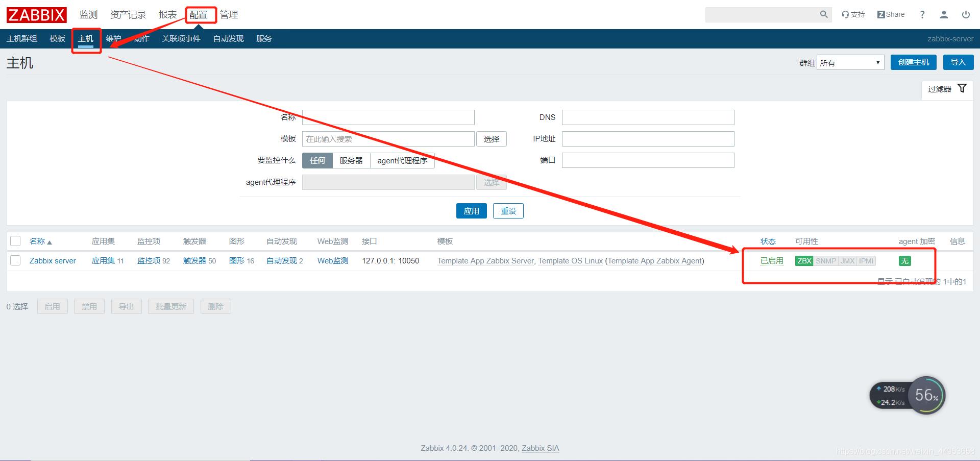Focus the 端口 filter input
980x461 pixels.
tap(648, 160)
